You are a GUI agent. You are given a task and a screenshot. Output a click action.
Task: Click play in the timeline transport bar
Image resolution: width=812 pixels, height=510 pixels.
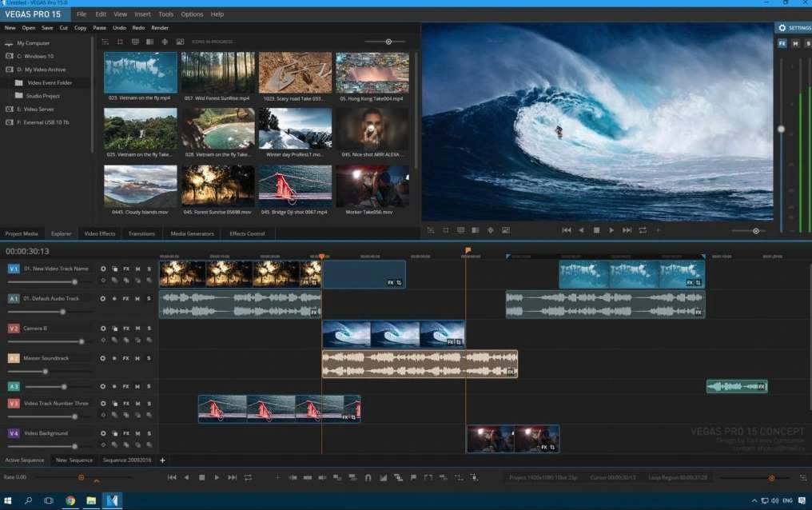(x=217, y=477)
